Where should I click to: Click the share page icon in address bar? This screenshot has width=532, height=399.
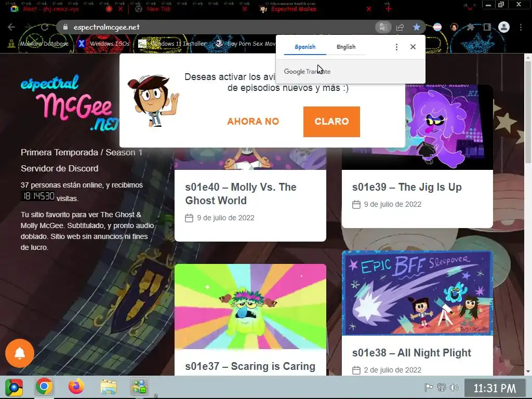click(x=400, y=27)
